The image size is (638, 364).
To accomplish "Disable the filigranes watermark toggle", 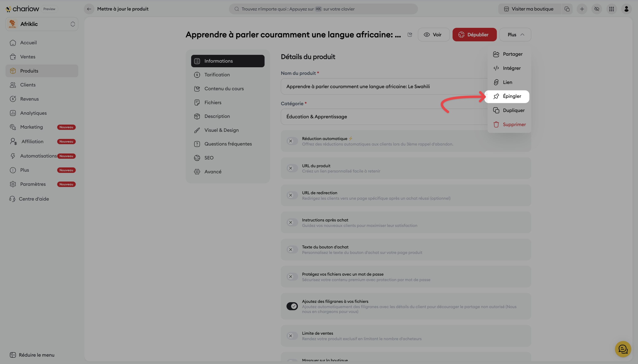I will tap(292, 306).
